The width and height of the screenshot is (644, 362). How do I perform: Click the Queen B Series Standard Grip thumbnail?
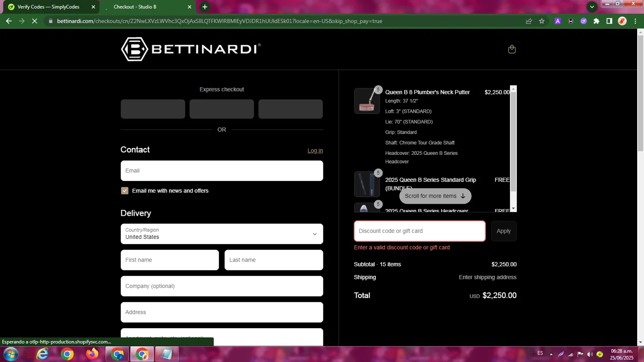pyautogui.click(x=367, y=184)
